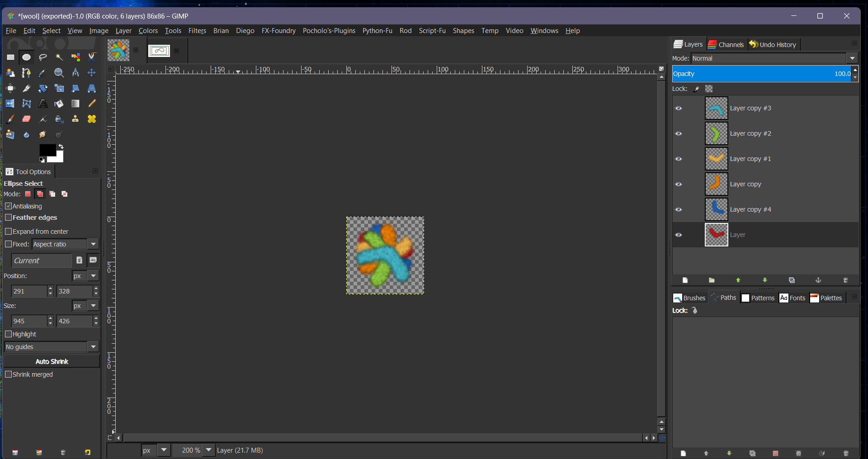Screen dimensions: 868x459
Task: Select the Fuzzy Select magic wand tool
Action: 59,57
